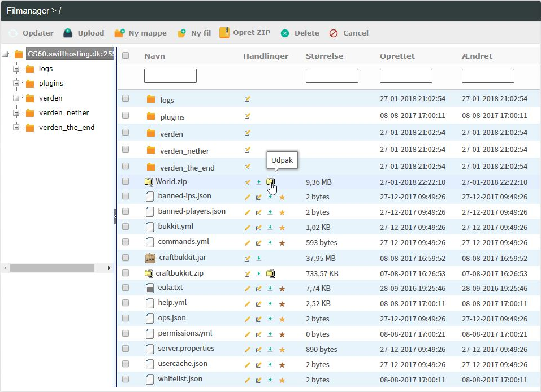Click the Ændret filter input field
This screenshot has width=541, height=392.
click(x=488, y=76)
